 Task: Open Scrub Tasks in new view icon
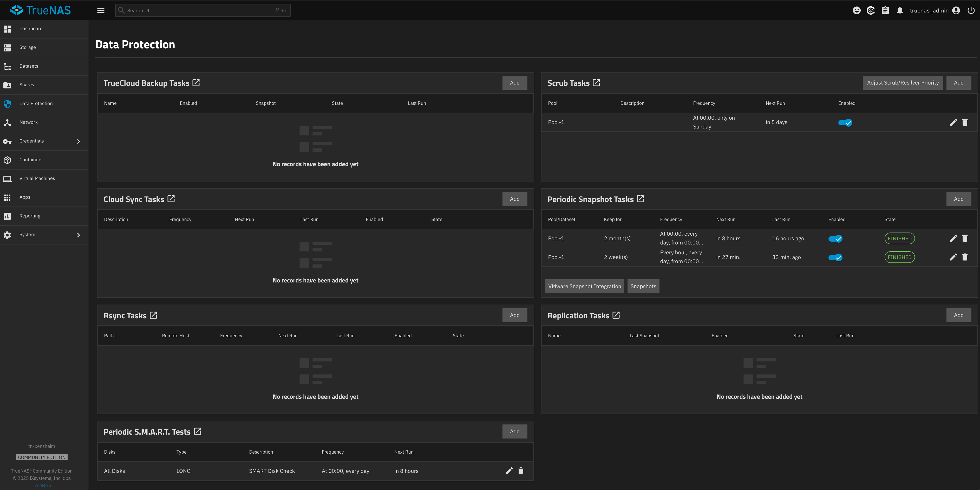pos(596,83)
